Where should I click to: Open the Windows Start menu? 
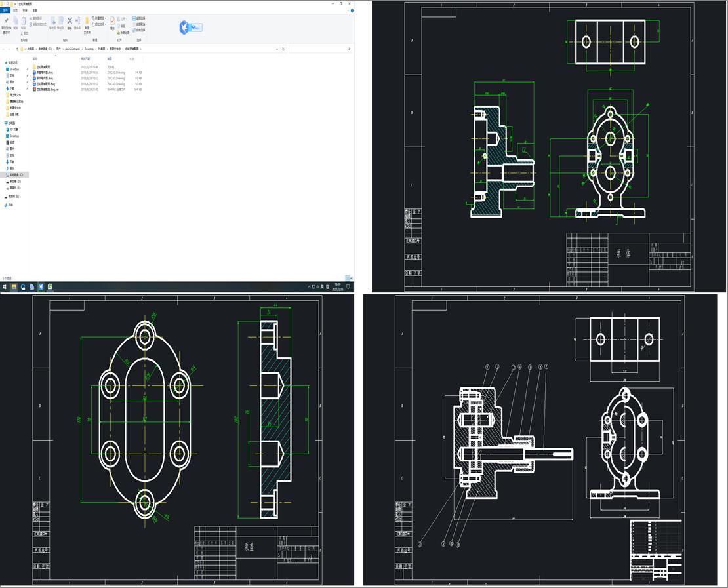pos(4,287)
